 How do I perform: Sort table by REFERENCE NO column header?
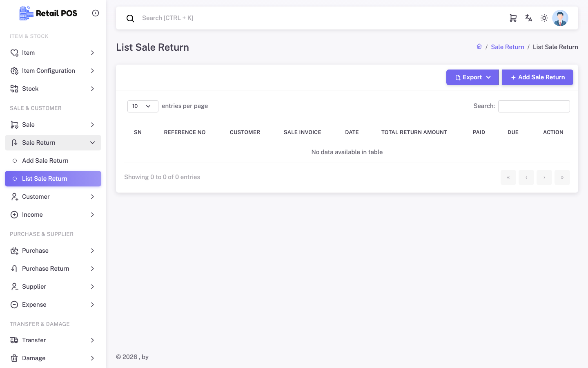coord(185,132)
